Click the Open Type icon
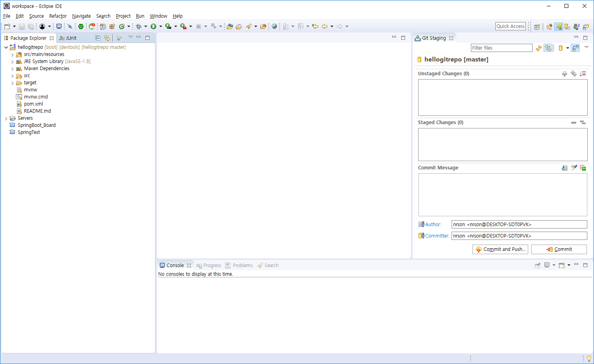Screen dimensions: 594x364 (230, 26)
